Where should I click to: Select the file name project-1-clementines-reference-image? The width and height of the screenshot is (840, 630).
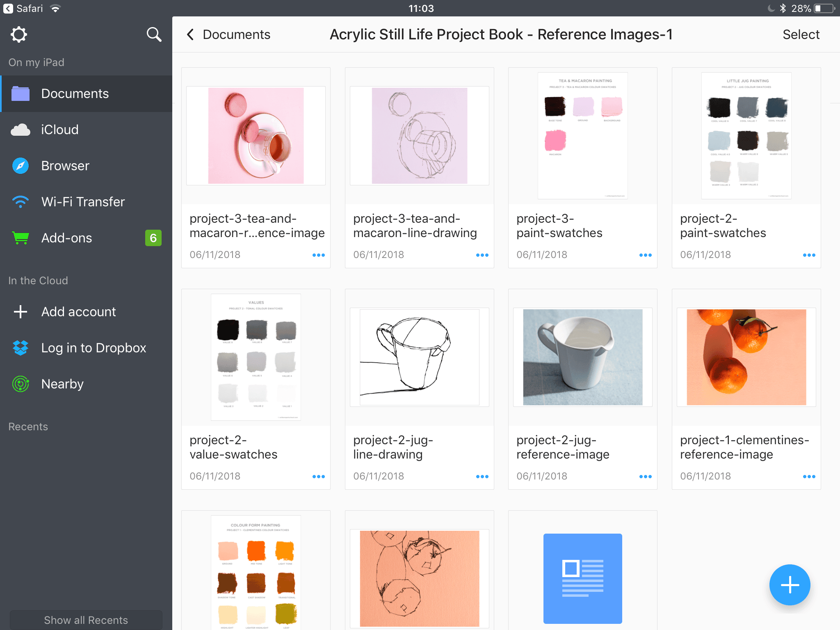pos(744,447)
